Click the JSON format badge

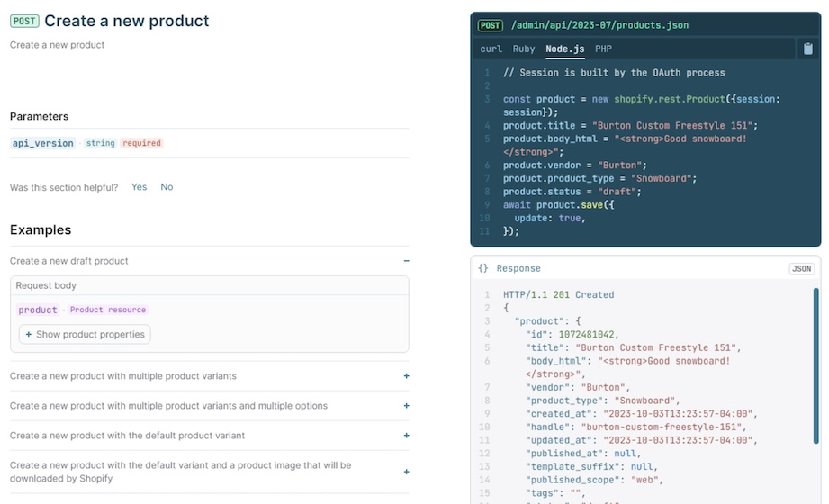pyautogui.click(x=801, y=269)
